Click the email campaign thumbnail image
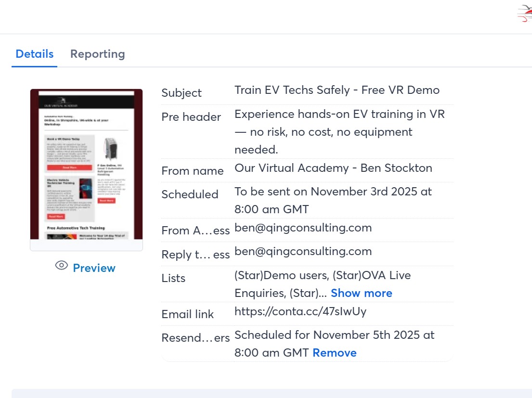 coord(86,164)
